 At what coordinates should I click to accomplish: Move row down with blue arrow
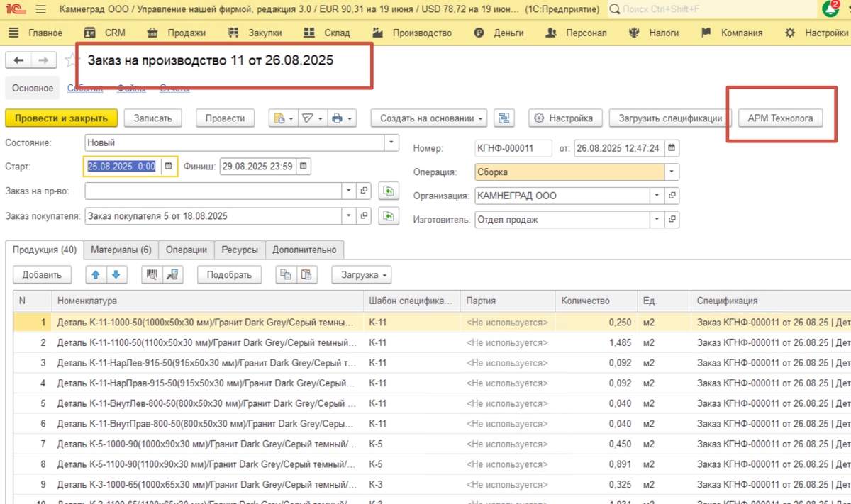116,275
